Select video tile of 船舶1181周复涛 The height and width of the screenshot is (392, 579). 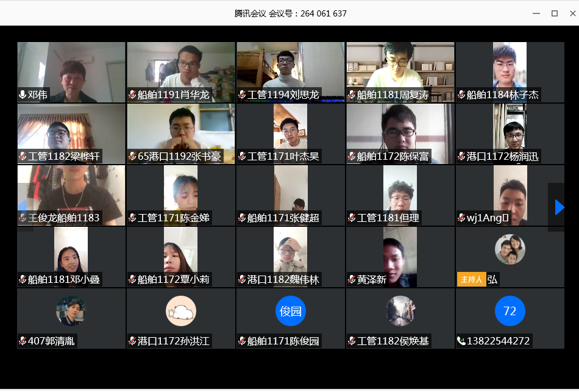pyautogui.click(x=400, y=72)
